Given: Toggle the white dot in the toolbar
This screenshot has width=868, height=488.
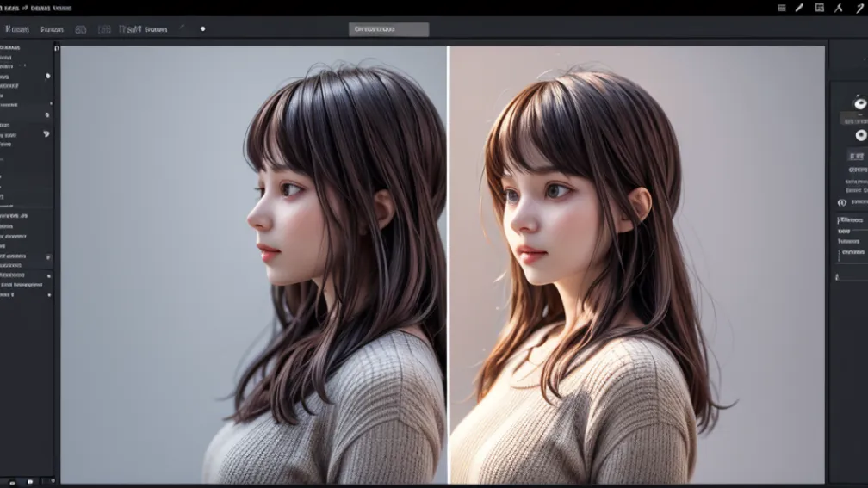Looking at the screenshot, I should click(202, 28).
